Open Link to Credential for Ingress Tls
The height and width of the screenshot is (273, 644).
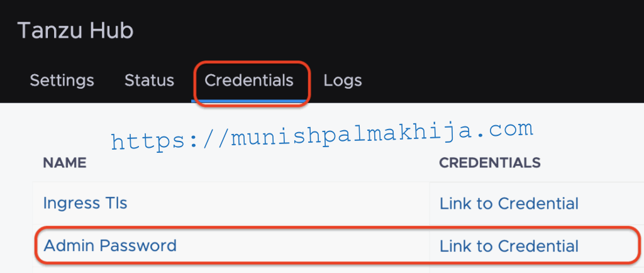509,203
